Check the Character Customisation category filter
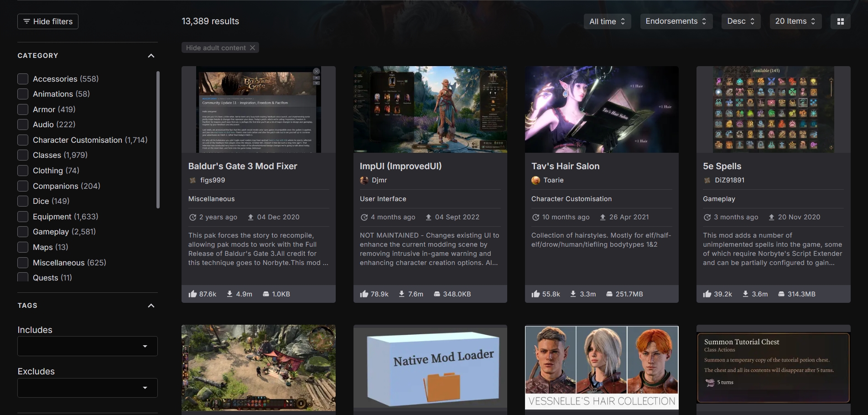 pos(23,140)
